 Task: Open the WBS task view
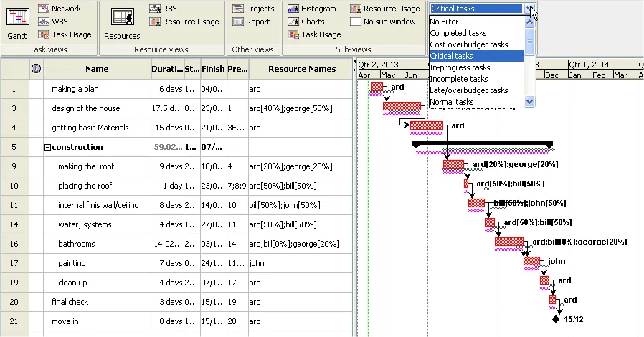coord(53,22)
